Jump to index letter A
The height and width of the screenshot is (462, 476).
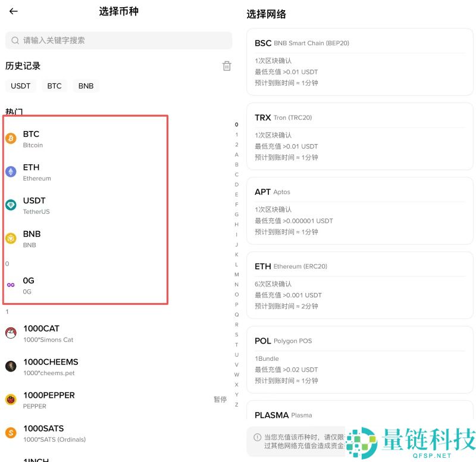pos(236,155)
